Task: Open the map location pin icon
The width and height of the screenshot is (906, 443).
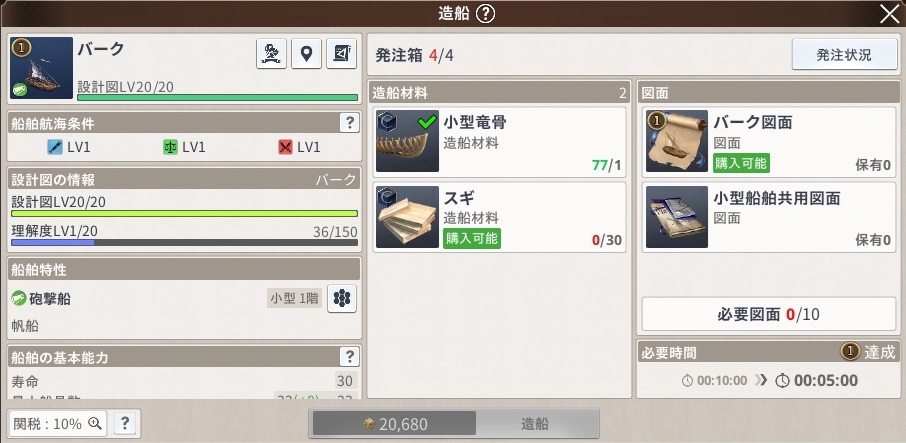Action: click(x=306, y=54)
